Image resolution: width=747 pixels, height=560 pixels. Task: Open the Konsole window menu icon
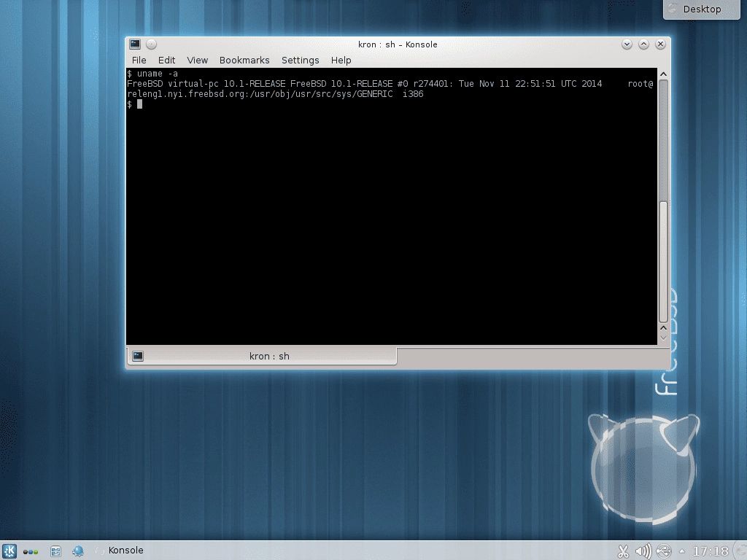pos(135,44)
